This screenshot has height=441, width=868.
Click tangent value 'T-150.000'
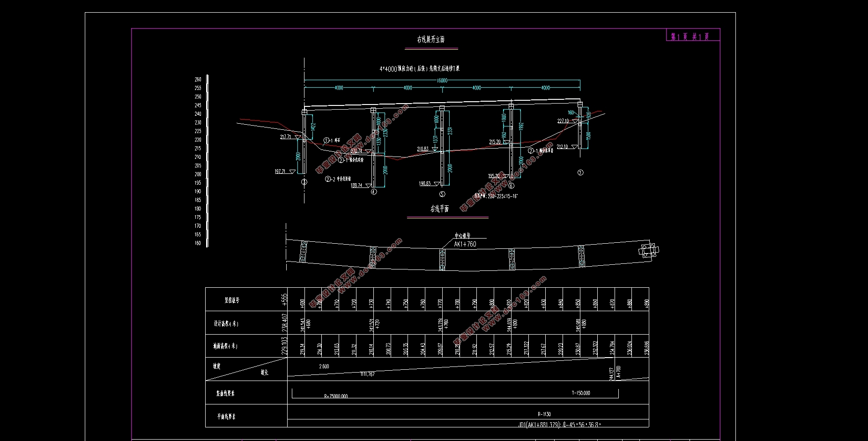[x=581, y=393]
